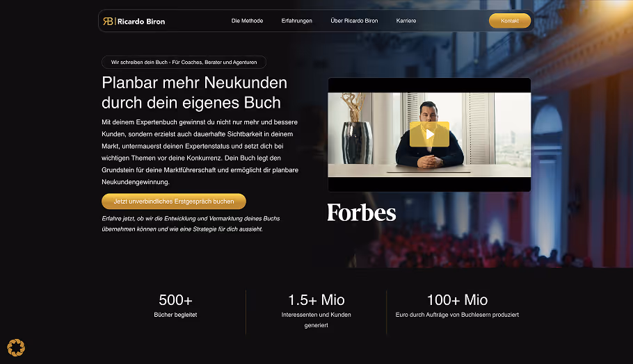Select the Karriere nav link
The width and height of the screenshot is (633, 364).
click(x=406, y=21)
